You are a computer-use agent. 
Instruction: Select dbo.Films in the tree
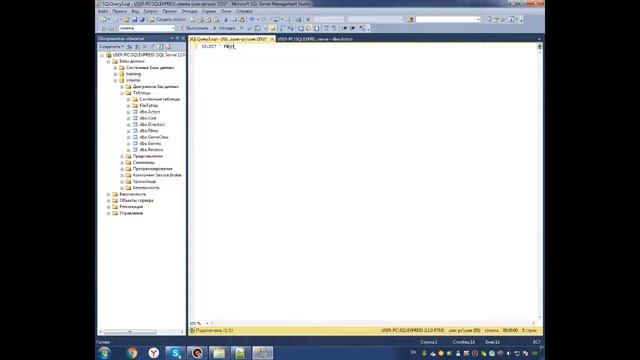[149, 131]
